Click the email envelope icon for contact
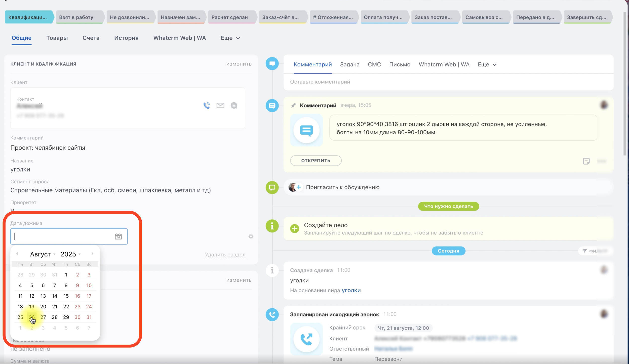The image size is (629, 364). (x=220, y=105)
